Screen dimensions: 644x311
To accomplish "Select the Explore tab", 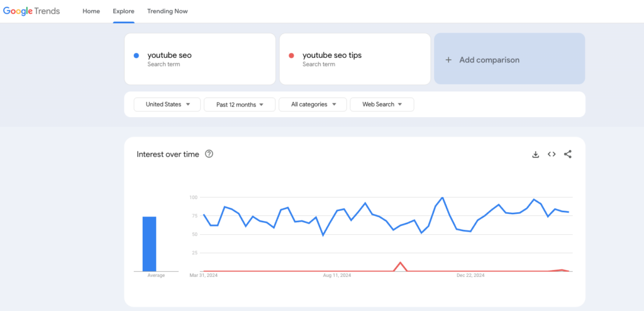I will tap(124, 11).
